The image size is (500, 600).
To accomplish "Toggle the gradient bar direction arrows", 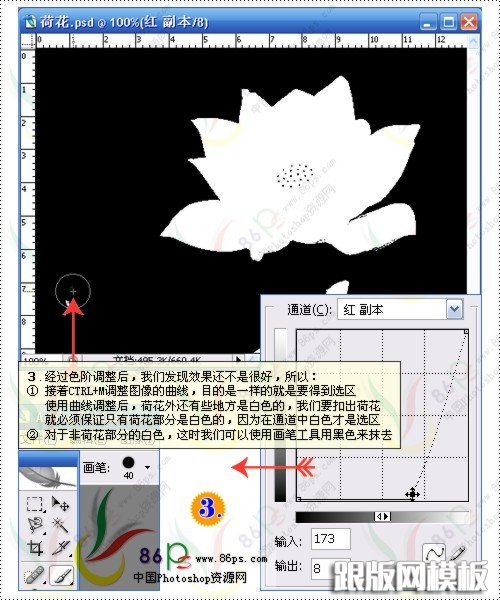I will (x=382, y=517).
